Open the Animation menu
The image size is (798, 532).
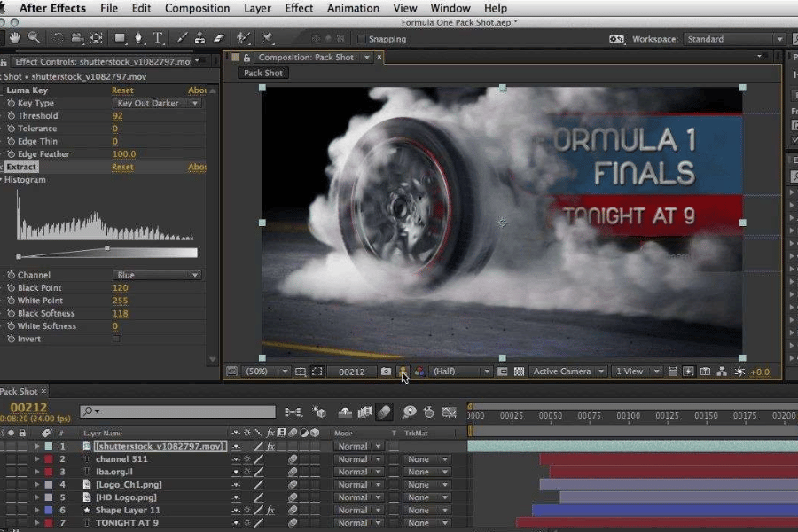pos(352,8)
